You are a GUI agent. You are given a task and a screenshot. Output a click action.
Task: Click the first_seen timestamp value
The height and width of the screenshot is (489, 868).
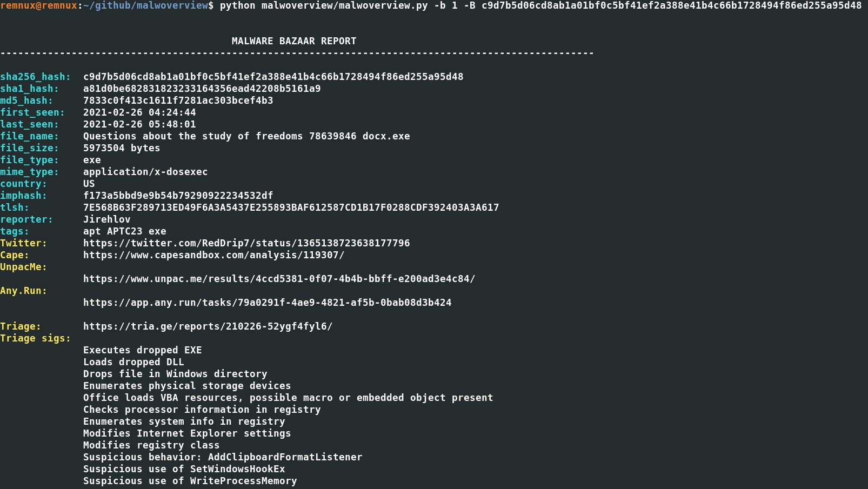coord(139,112)
